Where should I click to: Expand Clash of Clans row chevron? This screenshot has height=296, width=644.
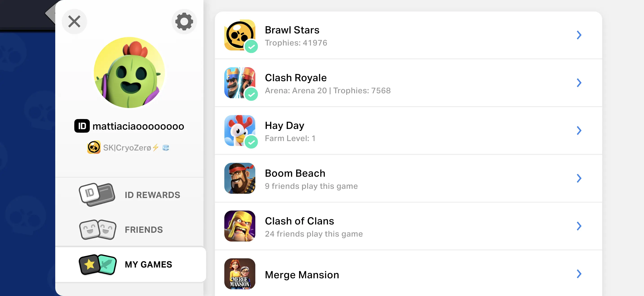(579, 226)
